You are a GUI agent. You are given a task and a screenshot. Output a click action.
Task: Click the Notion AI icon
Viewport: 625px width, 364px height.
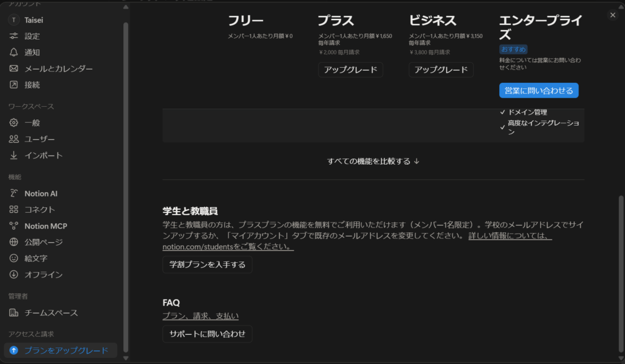pos(14,193)
